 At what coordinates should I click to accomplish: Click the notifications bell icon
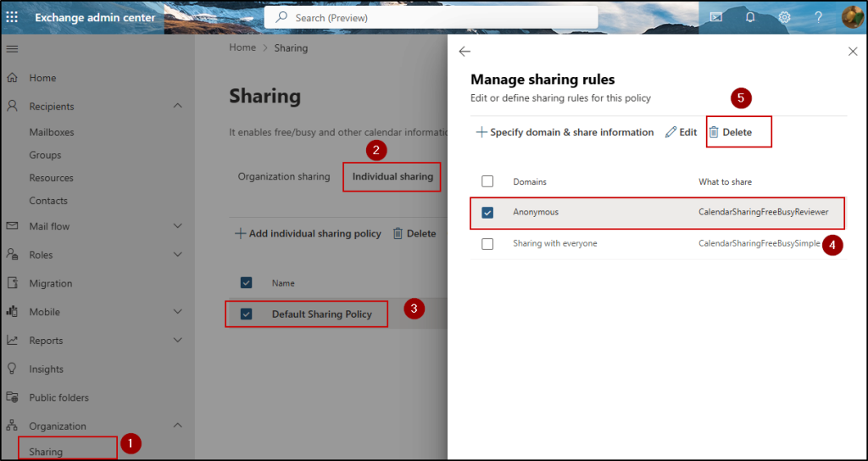pyautogui.click(x=750, y=17)
